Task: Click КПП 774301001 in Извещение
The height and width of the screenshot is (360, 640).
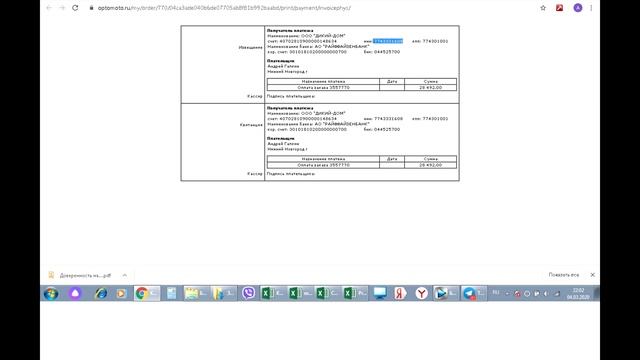Action: pos(430,41)
